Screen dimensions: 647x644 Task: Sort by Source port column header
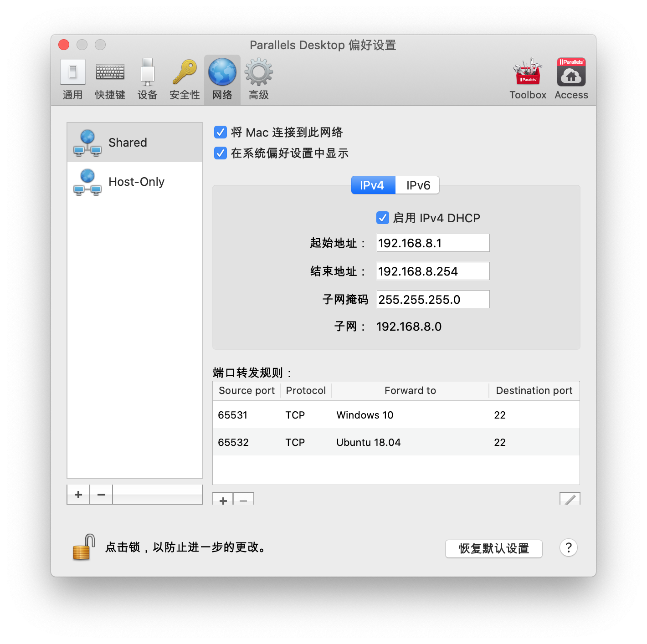[x=246, y=391]
